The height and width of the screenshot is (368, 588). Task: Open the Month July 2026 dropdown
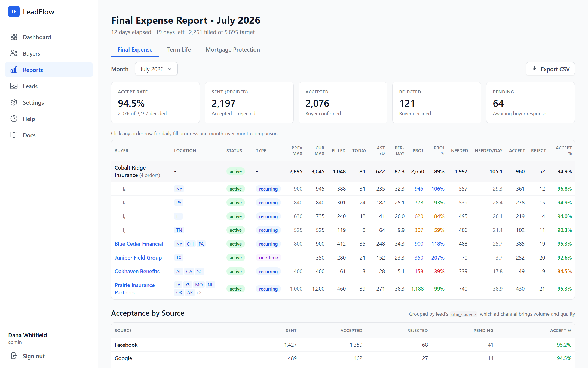click(x=156, y=69)
